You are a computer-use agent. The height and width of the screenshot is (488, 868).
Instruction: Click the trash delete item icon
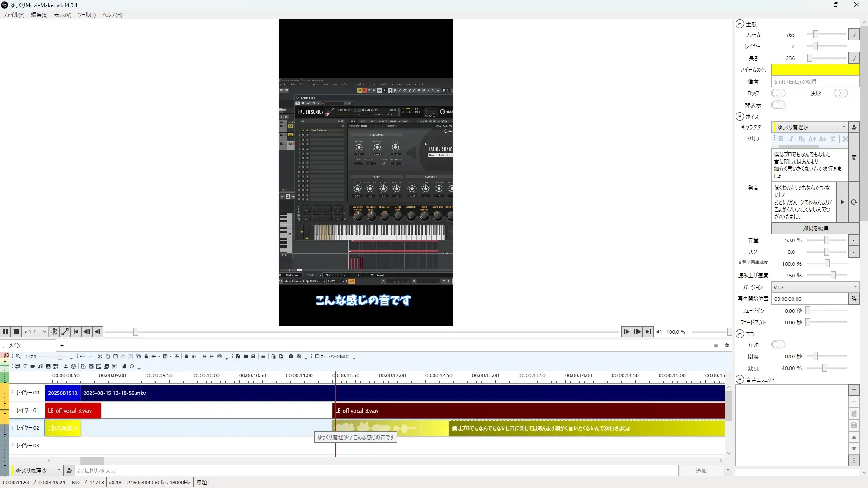click(186, 357)
